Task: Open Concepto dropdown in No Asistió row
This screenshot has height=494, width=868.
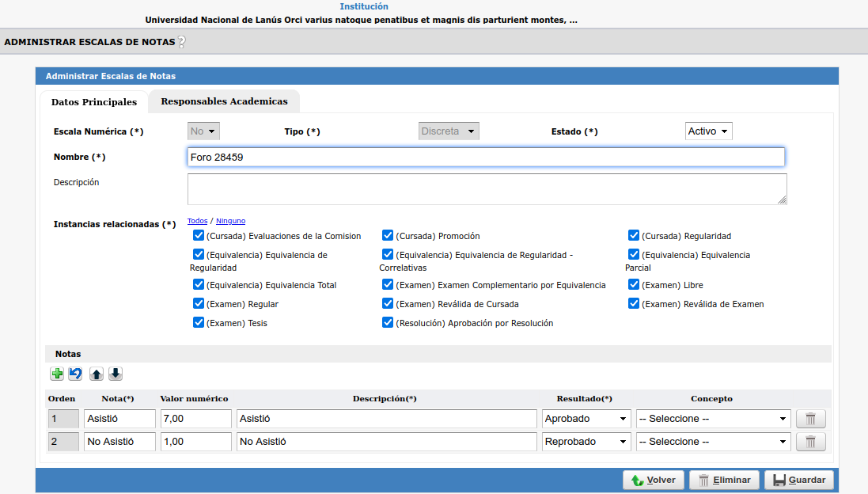Action: click(713, 442)
